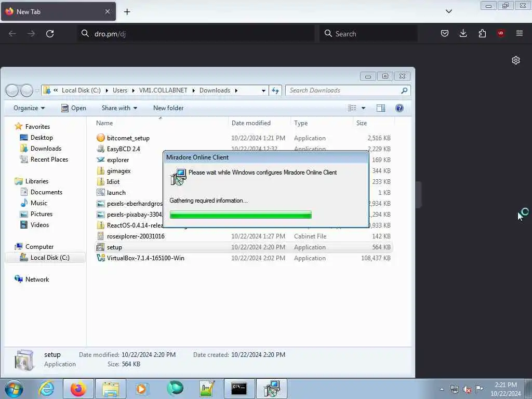Click the Firefox URL bar showing dro.pm
Viewport: 532px width, 399px height.
point(196,34)
